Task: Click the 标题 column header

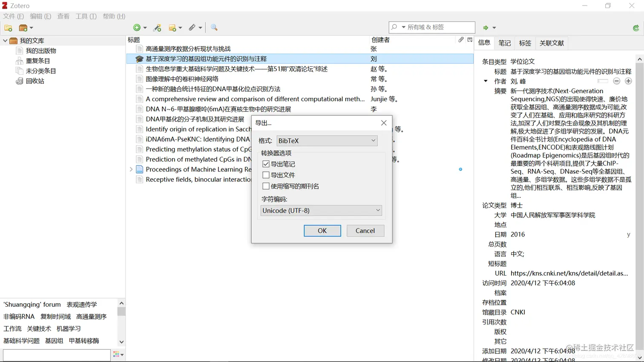Action: [x=247, y=40]
